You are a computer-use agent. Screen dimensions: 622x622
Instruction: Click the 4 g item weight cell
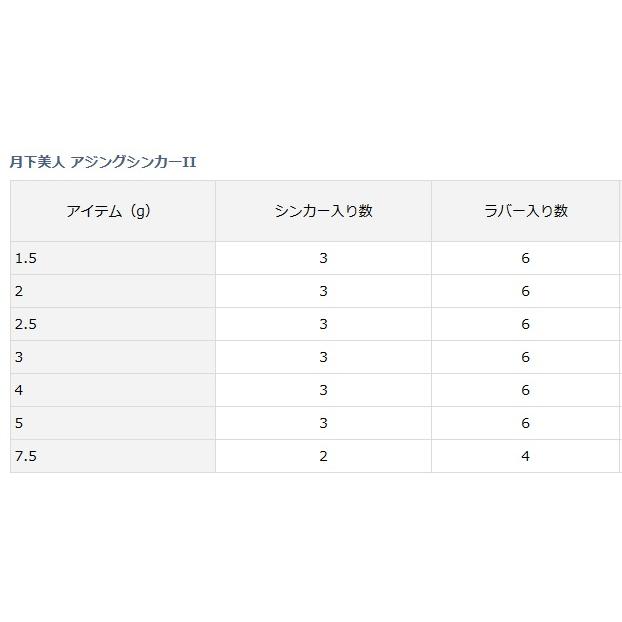point(20,390)
